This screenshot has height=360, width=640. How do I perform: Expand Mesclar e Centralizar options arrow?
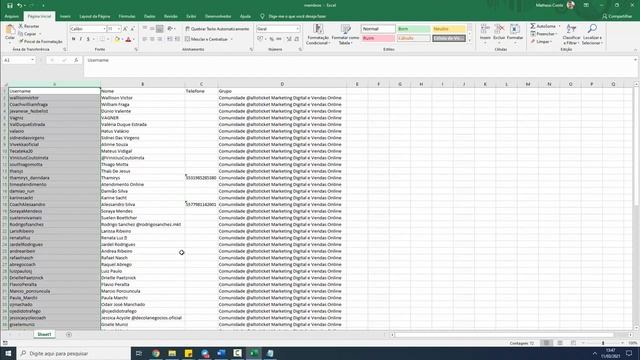(232, 39)
